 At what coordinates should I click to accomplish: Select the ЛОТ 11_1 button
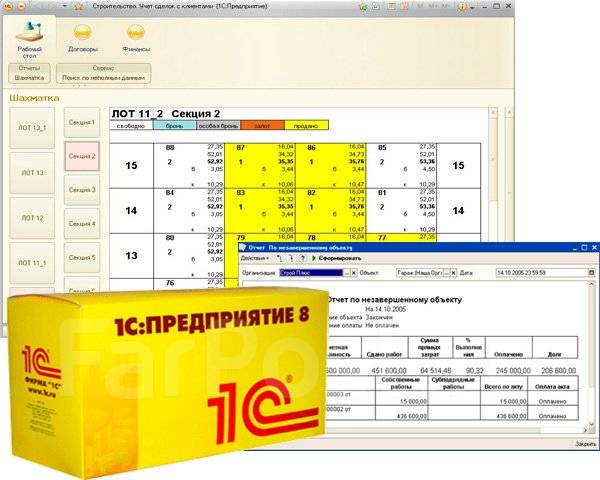(x=32, y=263)
